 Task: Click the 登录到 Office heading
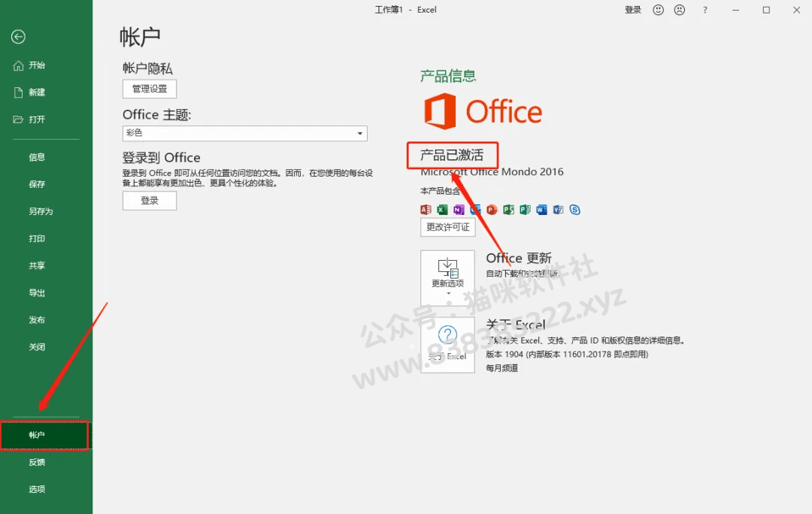point(162,157)
